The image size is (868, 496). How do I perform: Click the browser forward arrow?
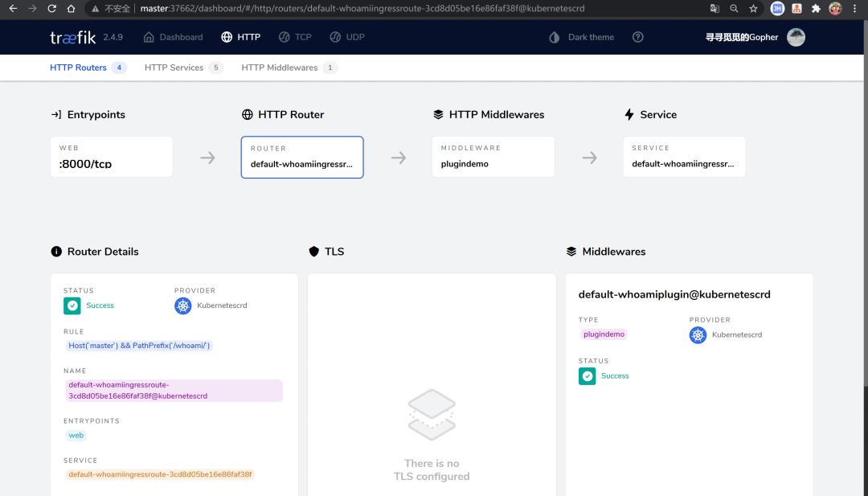33,8
